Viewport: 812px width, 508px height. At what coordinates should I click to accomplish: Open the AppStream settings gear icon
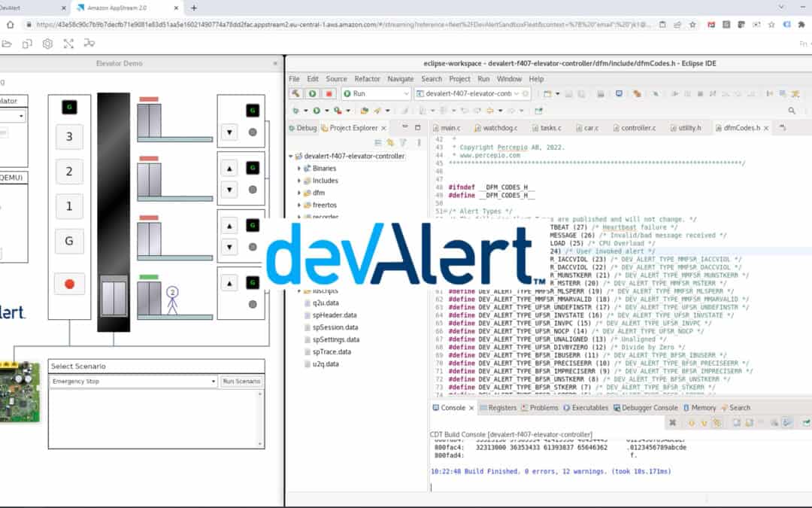coord(47,44)
